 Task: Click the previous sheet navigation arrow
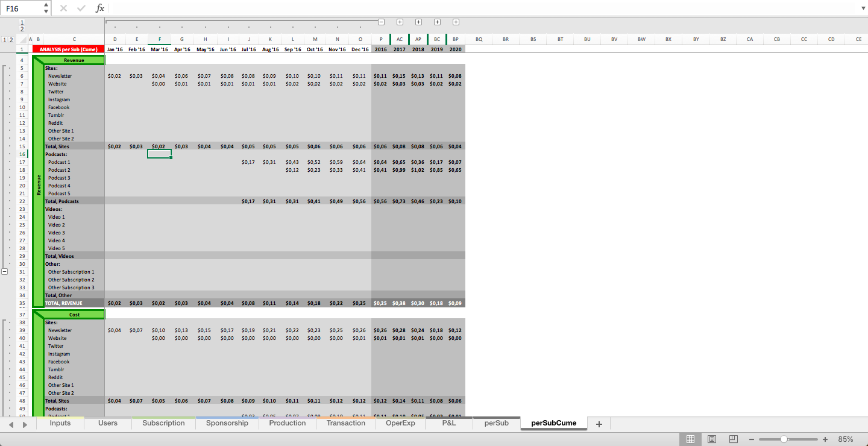pos(11,424)
